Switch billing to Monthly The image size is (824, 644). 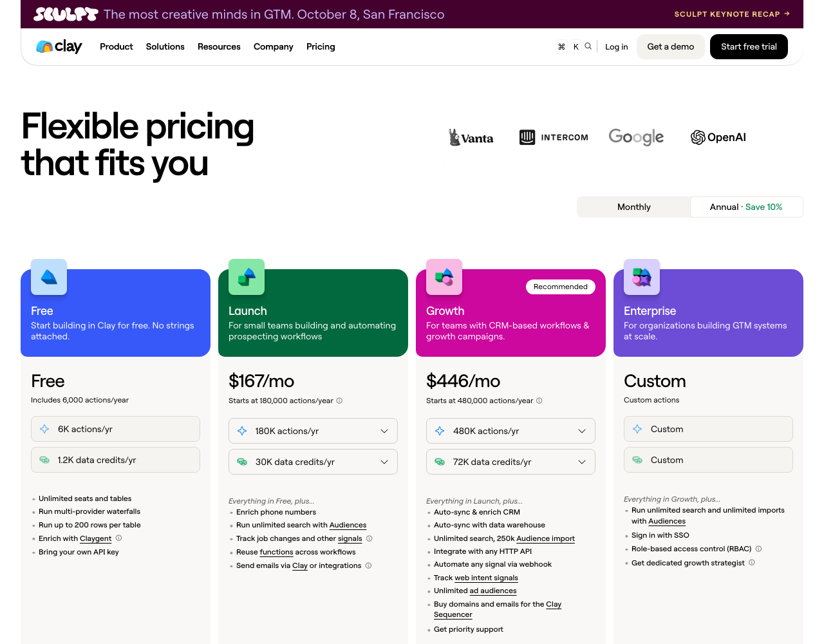(634, 207)
